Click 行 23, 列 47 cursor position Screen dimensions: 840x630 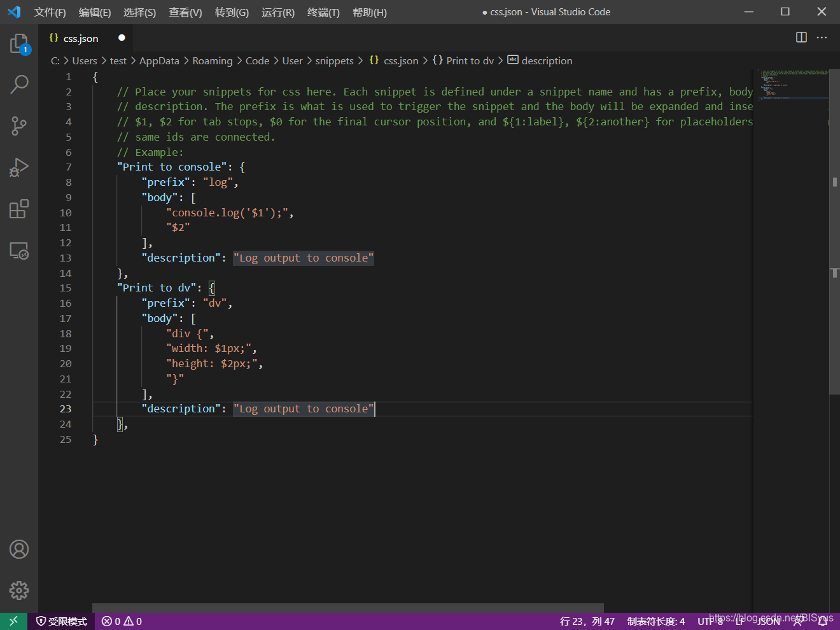pos(587,621)
